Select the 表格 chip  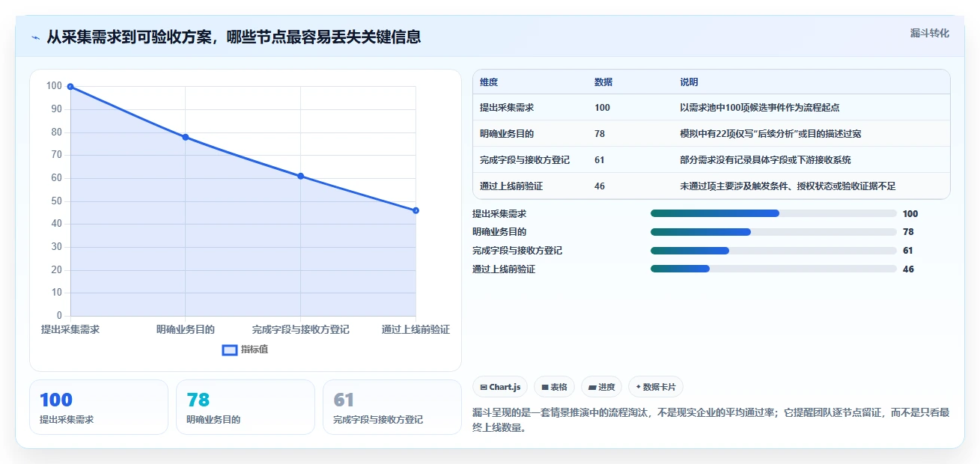point(554,387)
